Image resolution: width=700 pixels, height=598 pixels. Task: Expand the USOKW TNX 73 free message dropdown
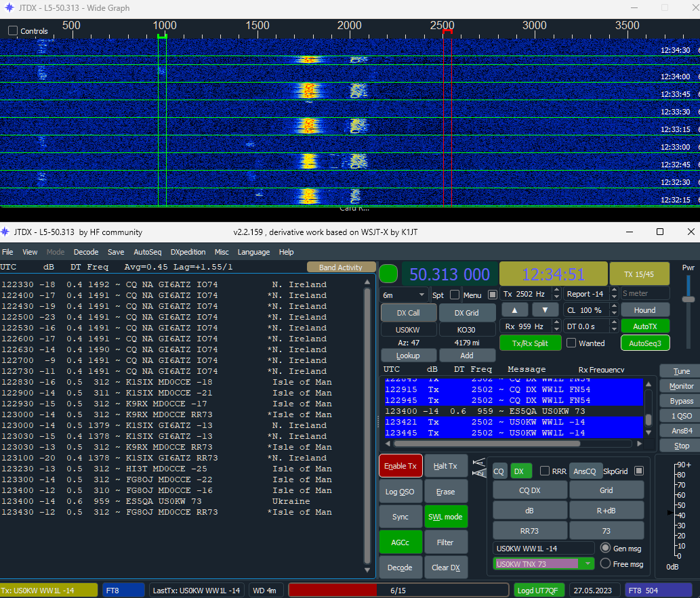588,563
